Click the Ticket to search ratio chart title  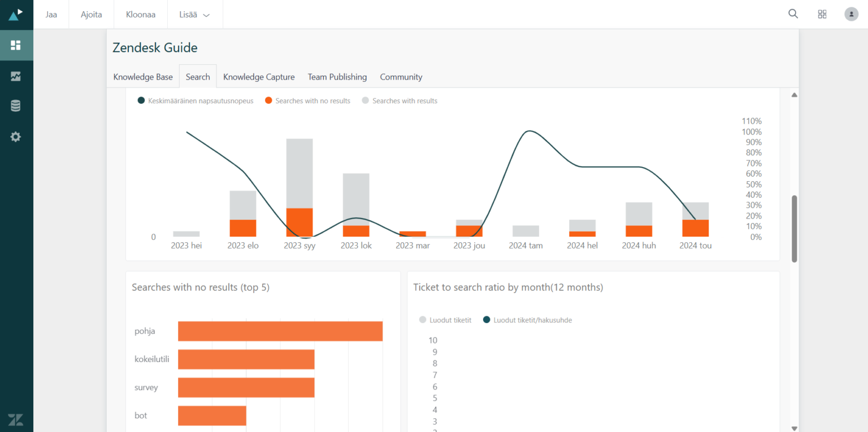pos(508,287)
